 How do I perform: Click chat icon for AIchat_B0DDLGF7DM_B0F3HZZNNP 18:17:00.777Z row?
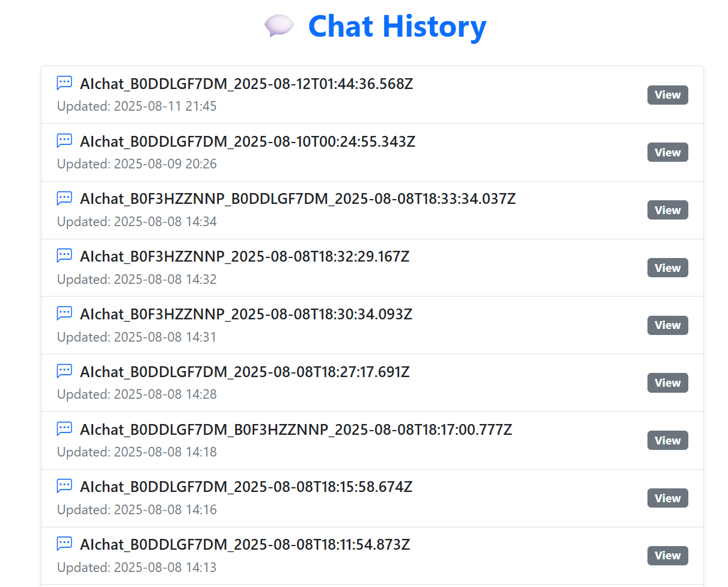click(64, 429)
